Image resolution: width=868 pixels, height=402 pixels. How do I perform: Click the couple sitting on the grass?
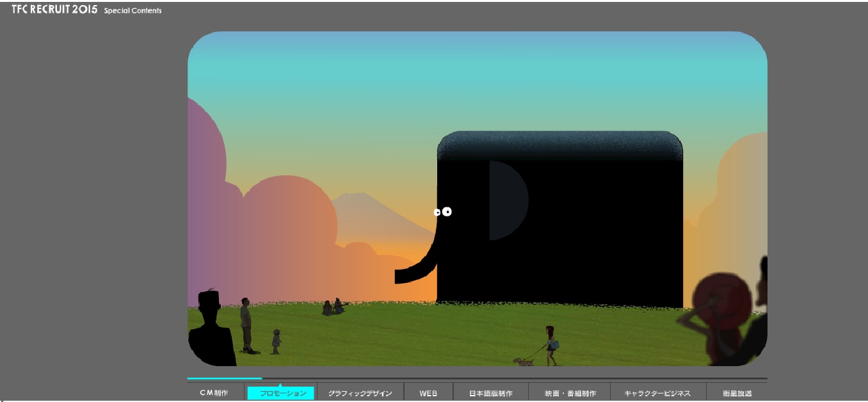[332, 307]
